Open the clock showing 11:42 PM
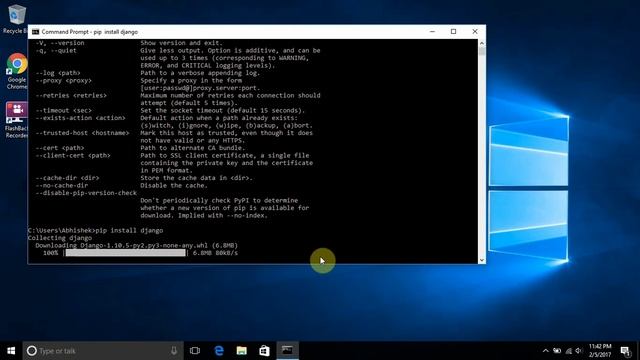 (x=600, y=351)
